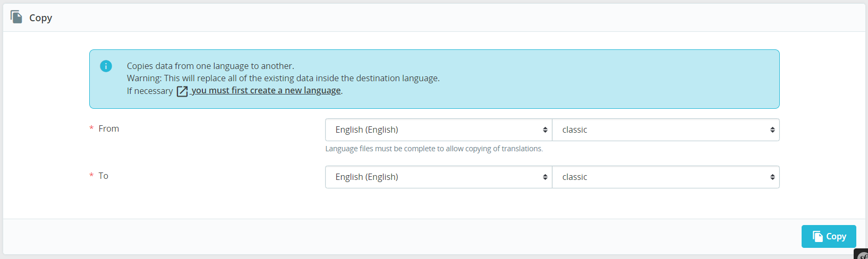Click the 'From' field label
868x259 pixels.
coord(108,128)
